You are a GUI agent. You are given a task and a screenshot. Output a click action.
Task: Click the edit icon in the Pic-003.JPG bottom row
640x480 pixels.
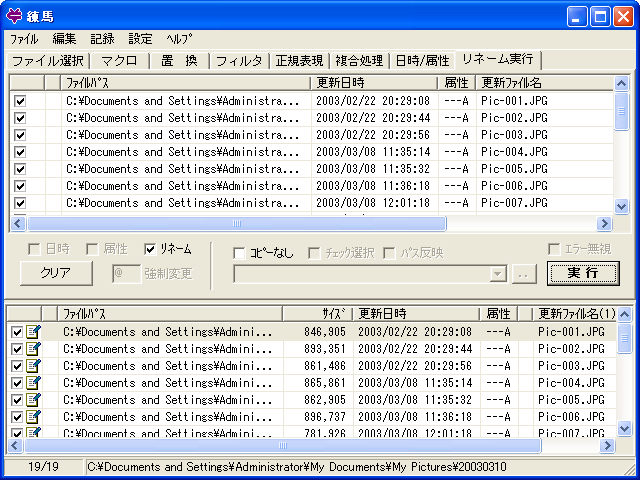point(33,366)
